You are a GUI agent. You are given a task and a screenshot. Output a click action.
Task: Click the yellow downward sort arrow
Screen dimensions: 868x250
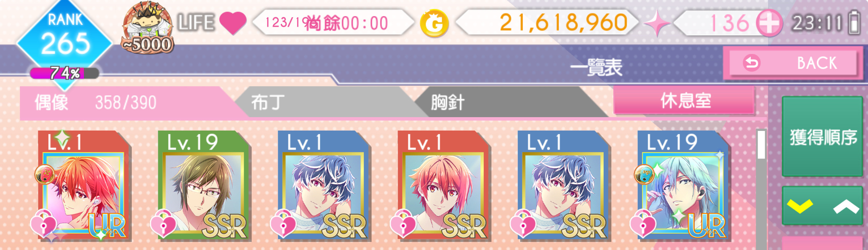(800, 206)
